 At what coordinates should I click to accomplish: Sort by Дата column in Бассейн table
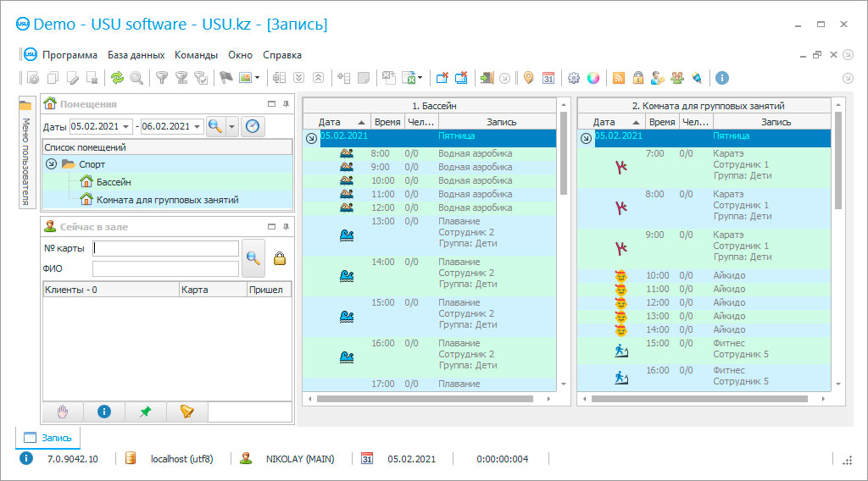pos(336,122)
